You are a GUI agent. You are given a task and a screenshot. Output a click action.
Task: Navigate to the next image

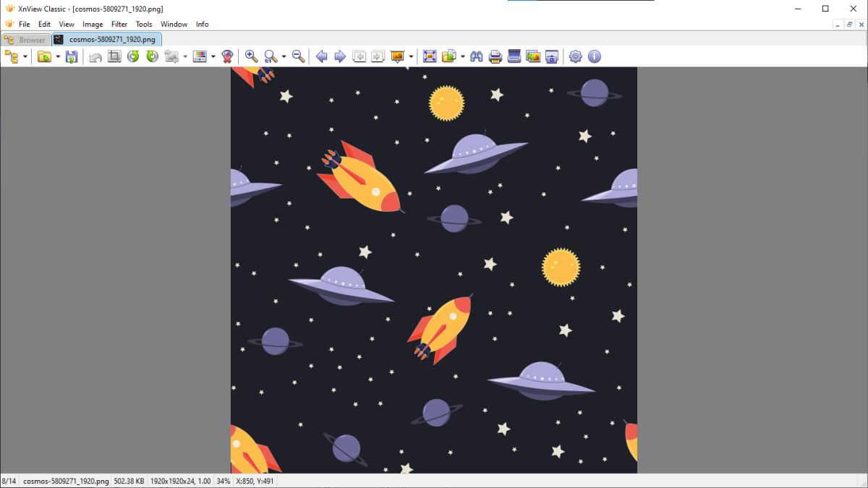[x=340, y=56]
